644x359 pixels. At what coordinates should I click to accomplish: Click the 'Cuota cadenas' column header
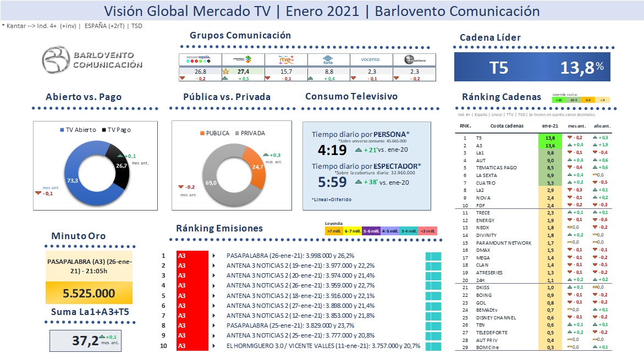click(x=507, y=126)
